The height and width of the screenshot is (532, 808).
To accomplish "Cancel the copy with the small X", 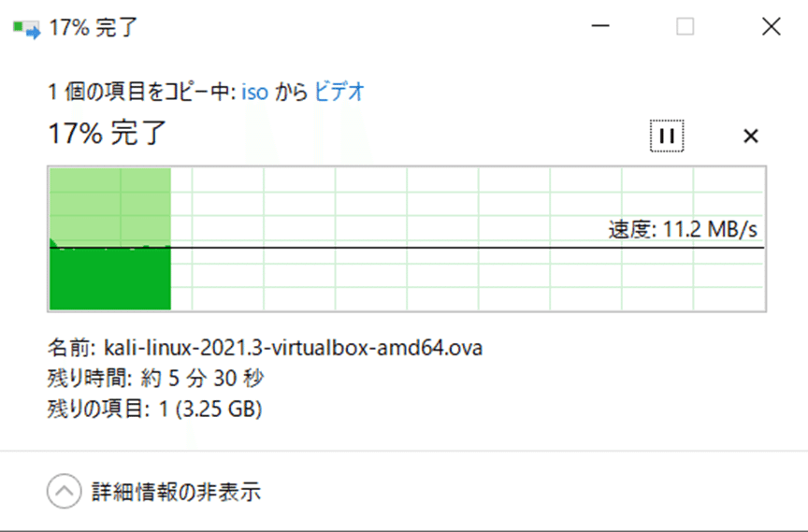I will coord(751,136).
